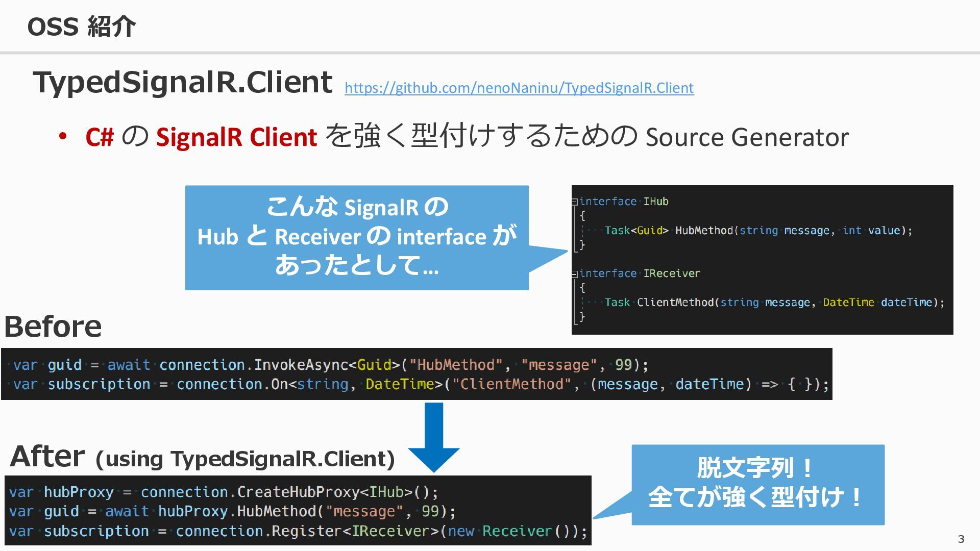Collapse the IReceiver interface code block
Image resolution: width=980 pixels, height=551 pixels.
click(574, 274)
